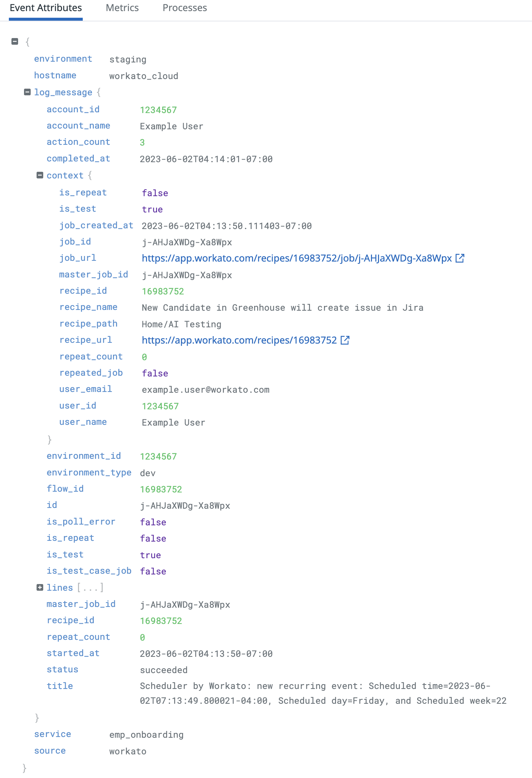Image resolution: width=532 pixels, height=778 pixels.
Task: Open the Processes tab
Action: tap(185, 8)
